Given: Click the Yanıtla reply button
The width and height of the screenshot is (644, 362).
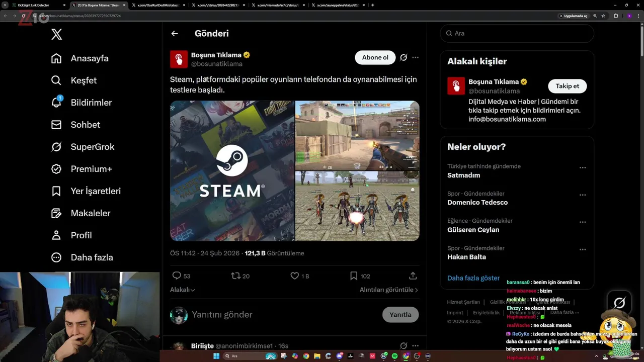Looking at the screenshot, I should pos(400,315).
